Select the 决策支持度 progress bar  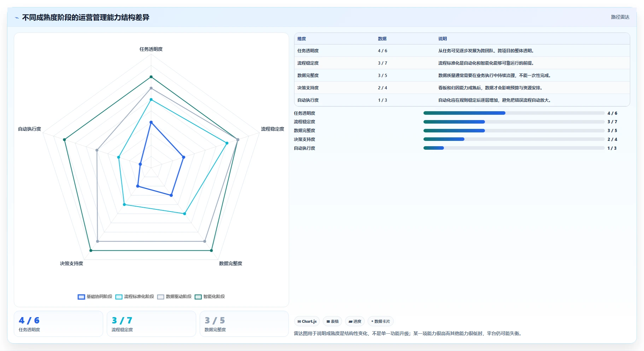[x=514, y=139]
